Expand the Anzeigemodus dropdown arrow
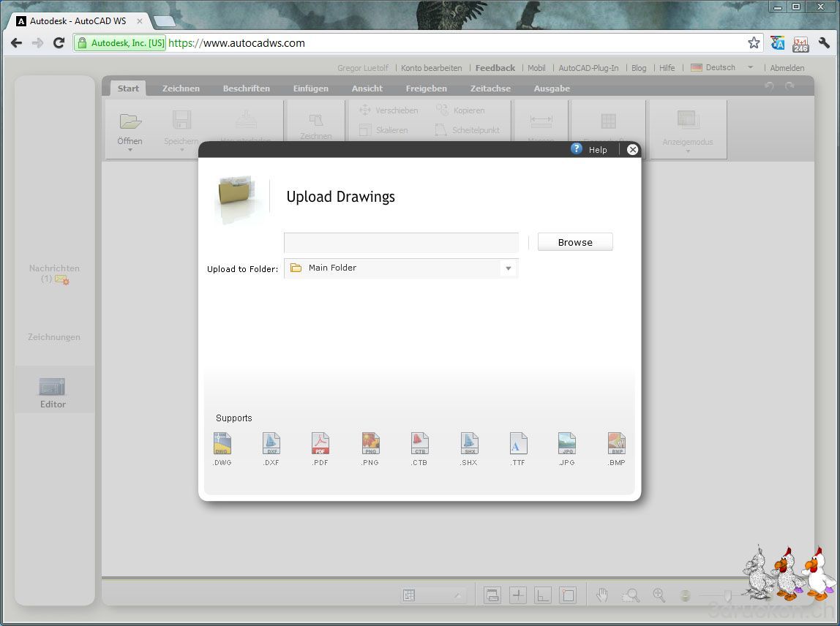840x626 pixels. [688, 151]
